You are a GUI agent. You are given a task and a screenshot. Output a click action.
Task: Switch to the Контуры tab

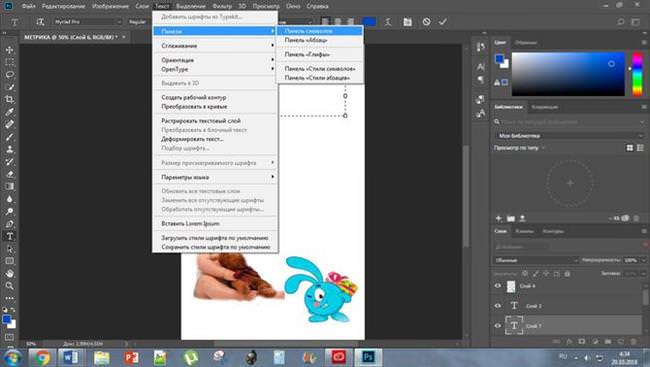[553, 231]
